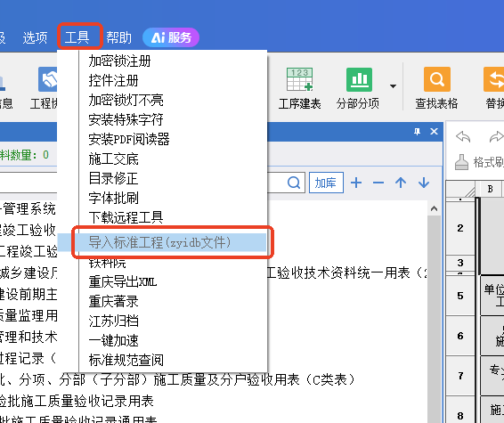Screen dimensions: 504x423
Task: Move item down with down arrow
Action: [424, 183]
